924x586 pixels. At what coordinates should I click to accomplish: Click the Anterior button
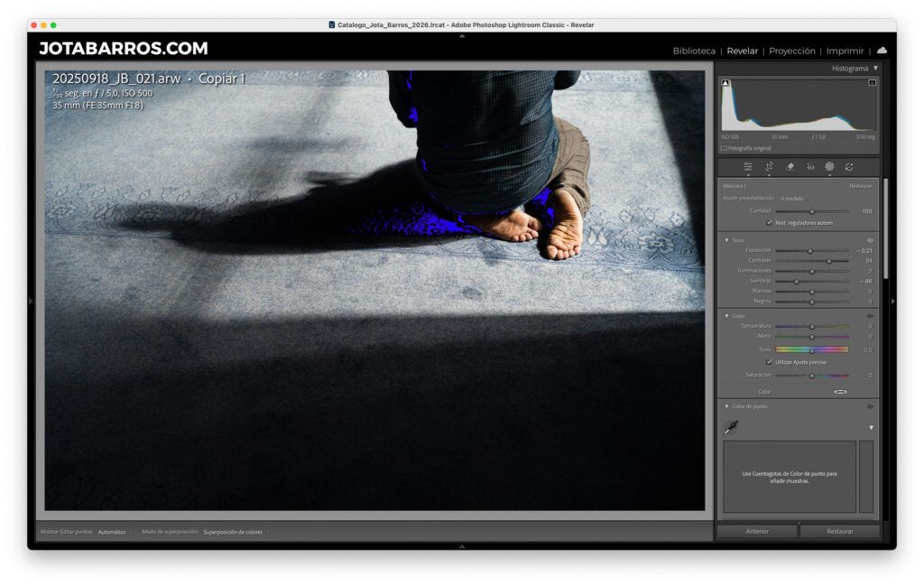[x=757, y=531]
